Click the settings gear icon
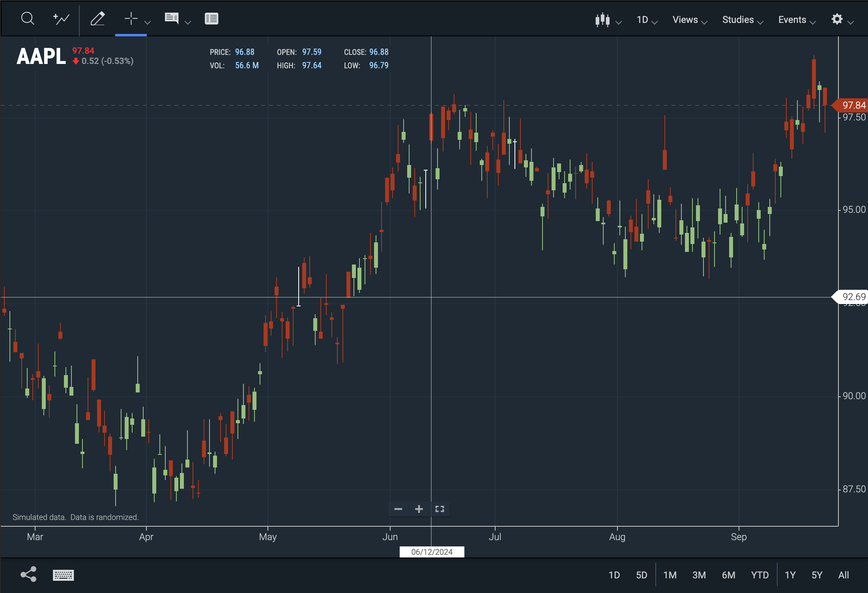This screenshot has height=593, width=868. (x=837, y=19)
